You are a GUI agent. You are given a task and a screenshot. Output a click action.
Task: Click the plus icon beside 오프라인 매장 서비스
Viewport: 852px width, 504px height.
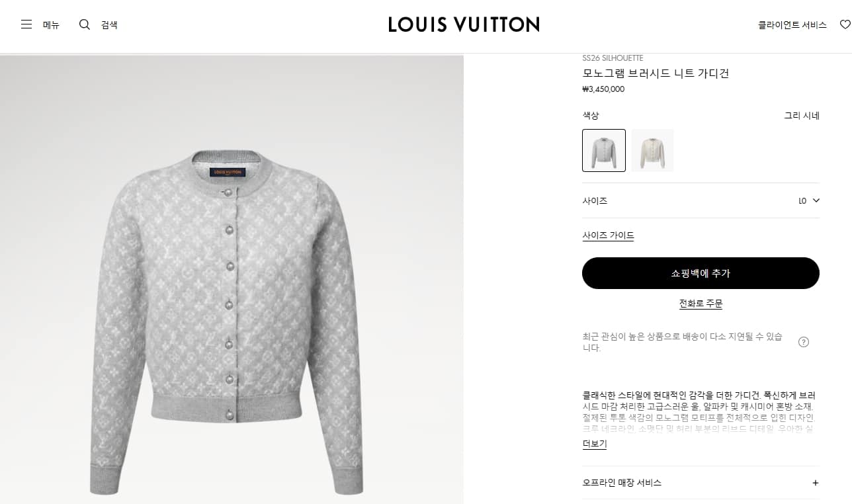(816, 483)
